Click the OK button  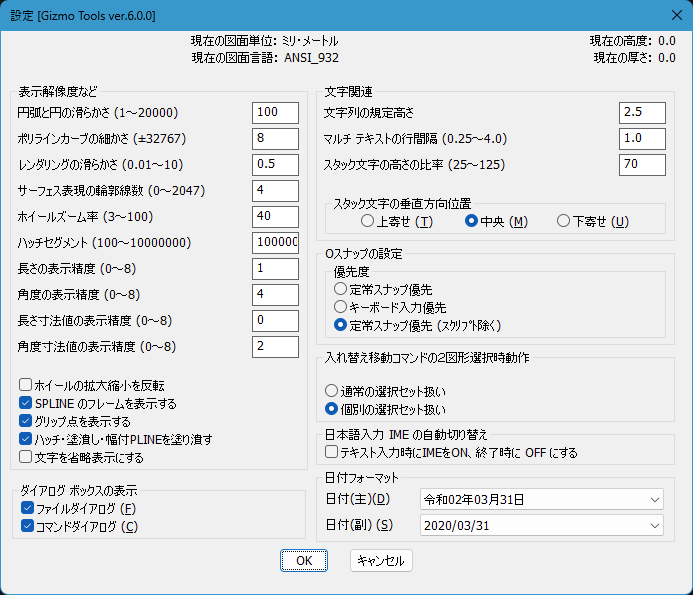coord(304,561)
